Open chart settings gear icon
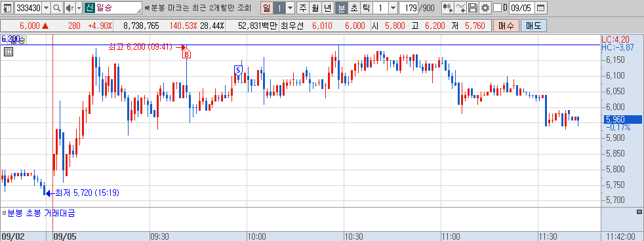644x241 pixels. 485,8
